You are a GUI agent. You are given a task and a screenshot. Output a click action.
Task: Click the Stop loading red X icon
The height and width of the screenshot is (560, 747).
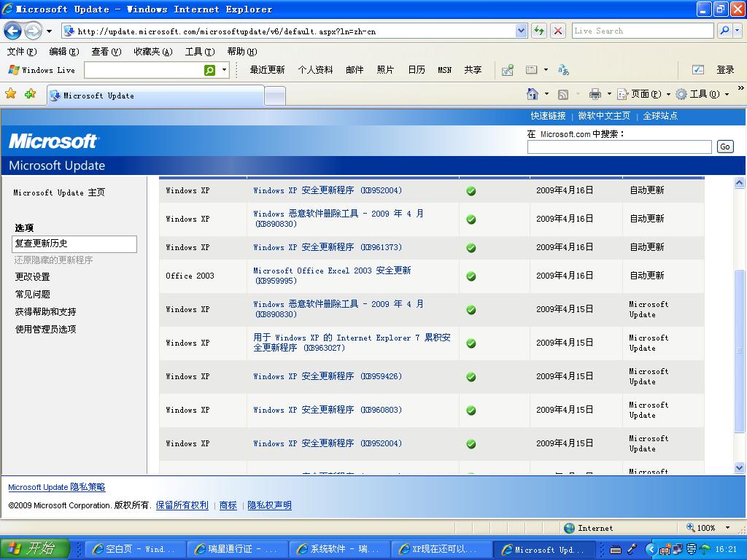[558, 31]
